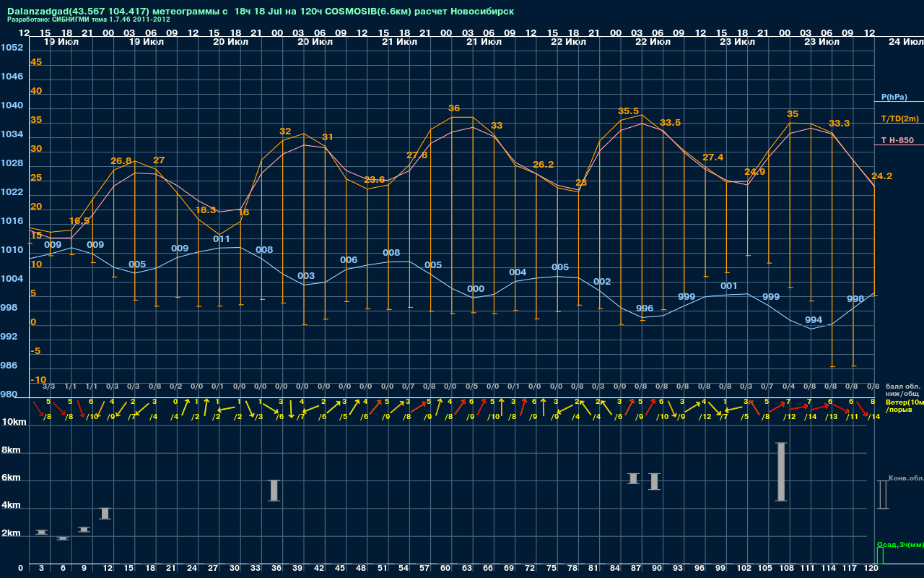Click the 002 pressure value label

click(x=602, y=282)
